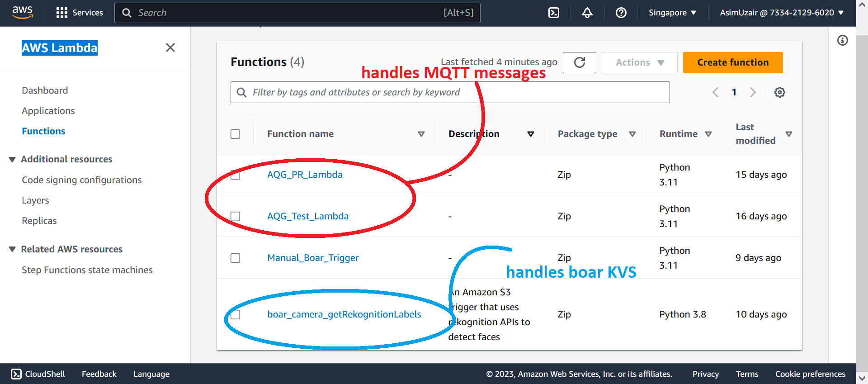Open the notifications bell
Image resolution: width=868 pixels, height=384 pixels.
click(x=587, y=13)
